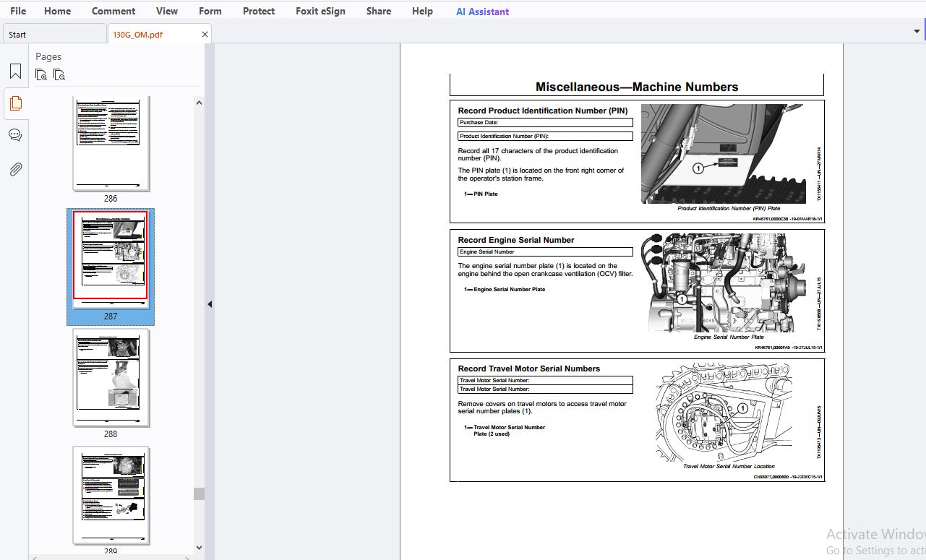Open the View ribbon tab

tap(167, 11)
